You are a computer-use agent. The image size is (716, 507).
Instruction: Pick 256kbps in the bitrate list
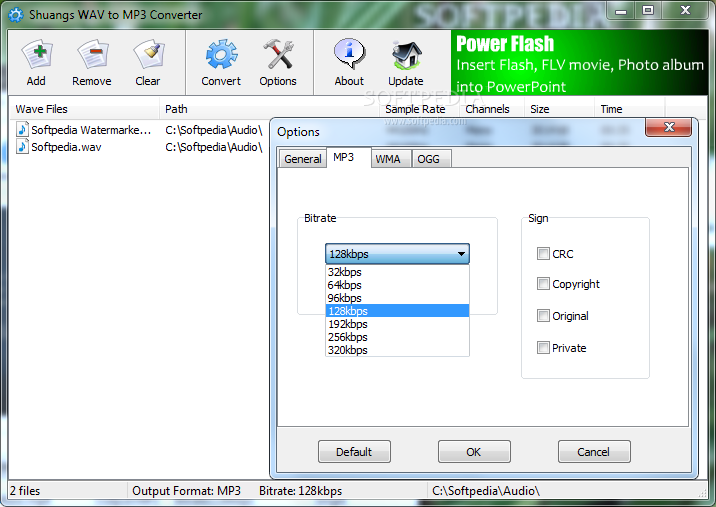tap(397, 337)
